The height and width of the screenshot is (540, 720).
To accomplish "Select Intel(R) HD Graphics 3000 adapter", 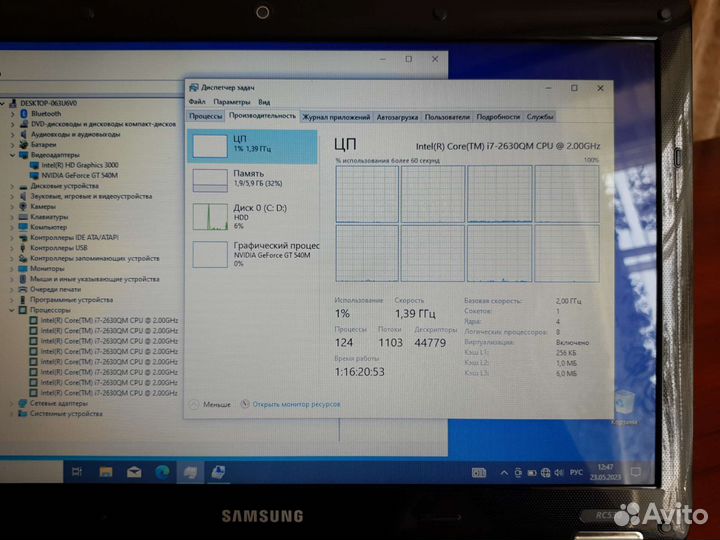I will tap(79, 165).
